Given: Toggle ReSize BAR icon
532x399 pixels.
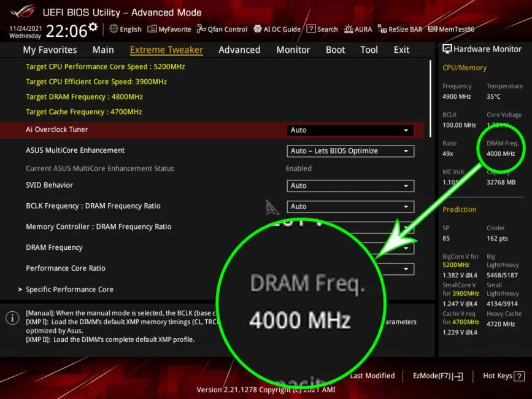Looking at the screenshot, I should 382,29.
